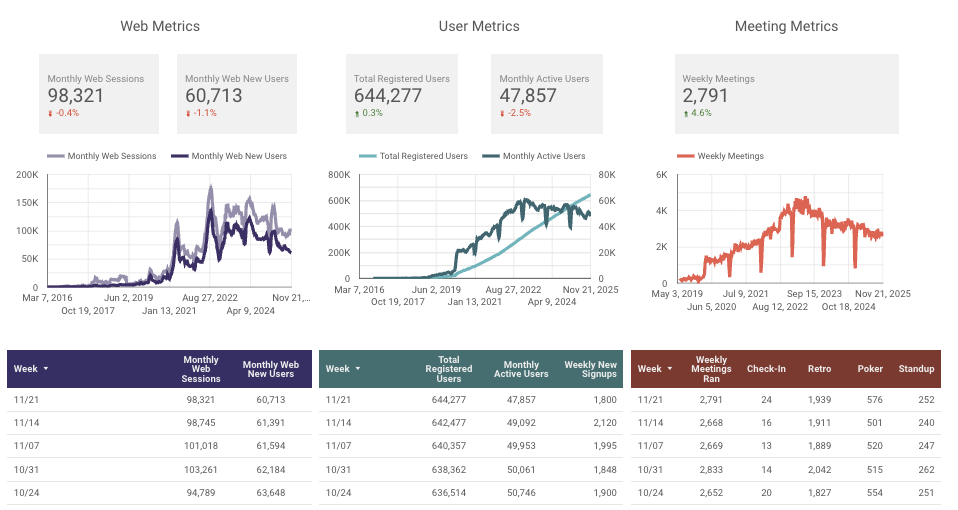Click the Monthly Active Users legend marker
This screenshot has height=510, width=958.
click(491, 156)
